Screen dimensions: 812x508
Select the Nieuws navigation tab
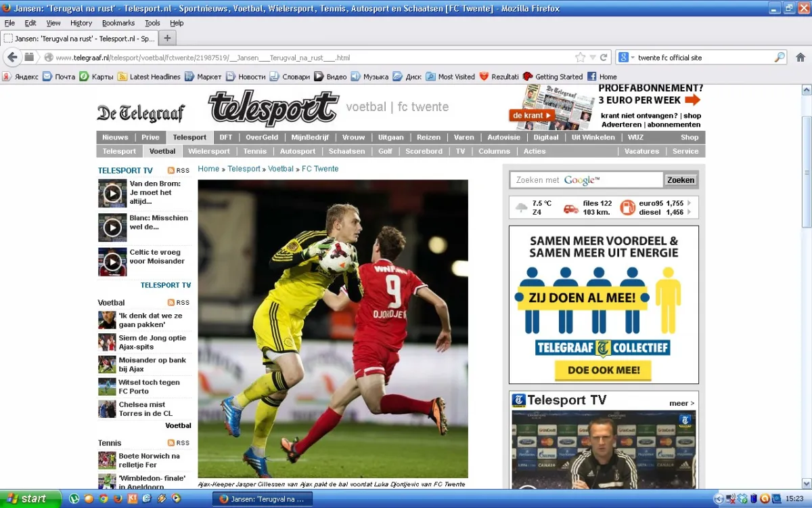point(115,137)
